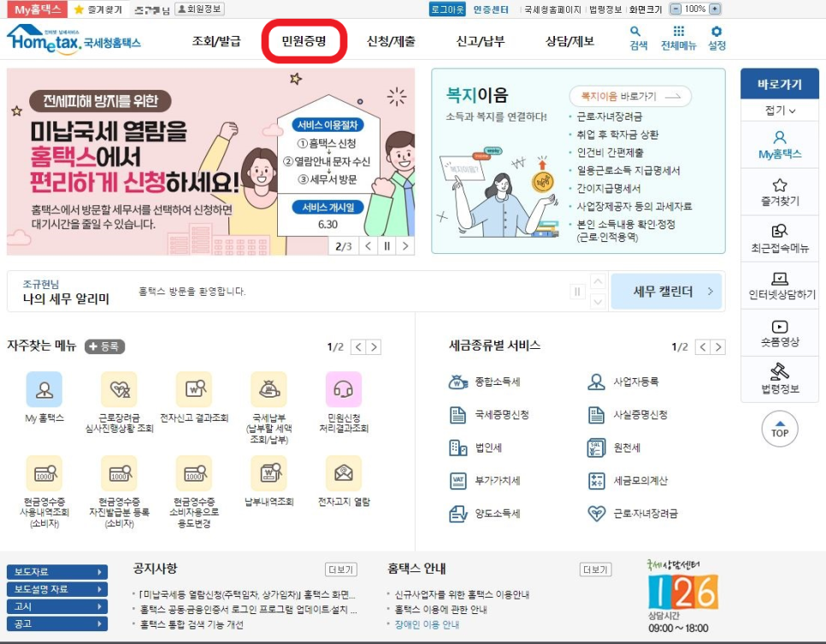The width and height of the screenshot is (826, 644).
Task: Collapse sidebar with 접기
Action: point(780,110)
